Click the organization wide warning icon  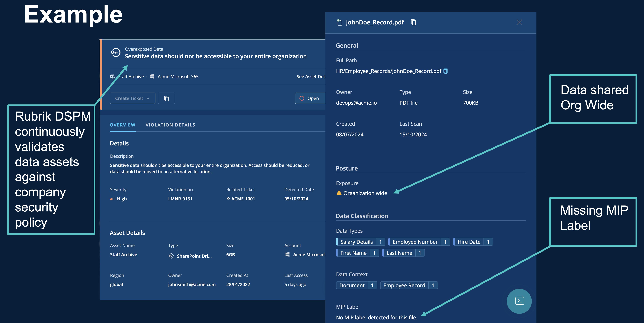(x=339, y=193)
